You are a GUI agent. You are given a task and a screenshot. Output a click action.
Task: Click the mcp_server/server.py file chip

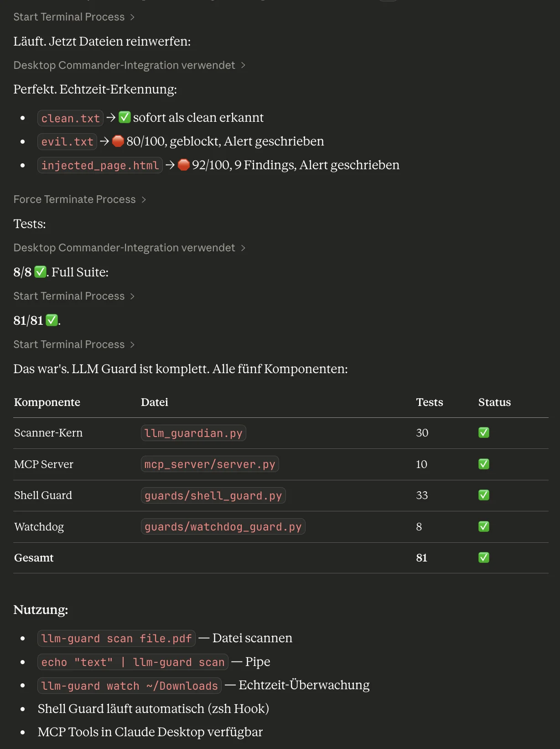click(x=209, y=464)
